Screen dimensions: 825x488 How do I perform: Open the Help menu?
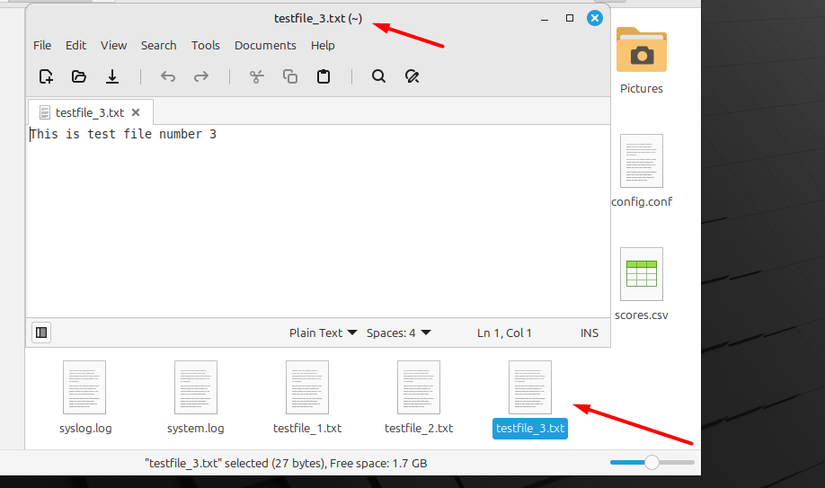[x=323, y=46]
